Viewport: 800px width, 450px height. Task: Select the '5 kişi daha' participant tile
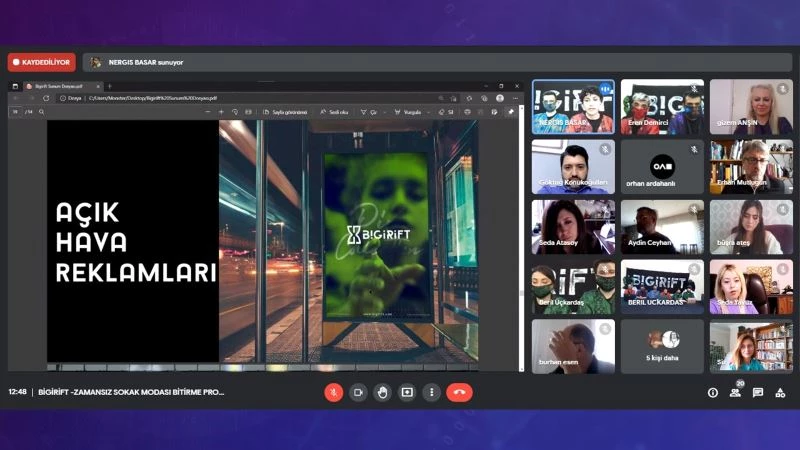[662, 346]
